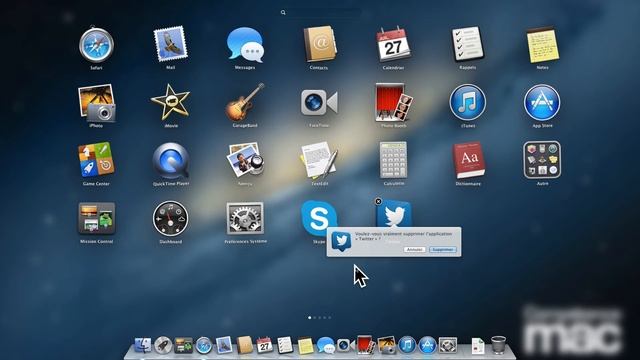Open Calendrier app in Launchpad grid
Image resolution: width=640 pixels, height=360 pixels.
pyautogui.click(x=393, y=45)
